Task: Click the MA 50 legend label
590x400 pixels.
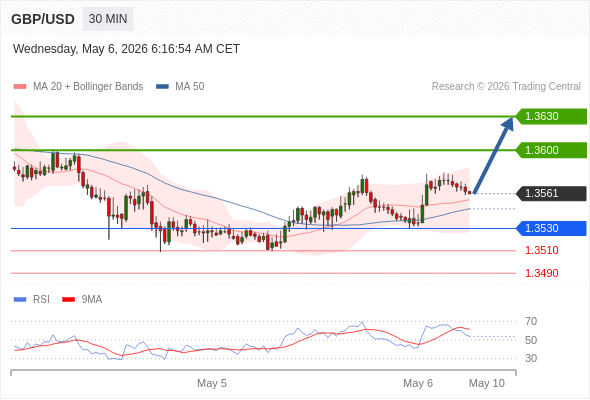Action: coord(190,87)
